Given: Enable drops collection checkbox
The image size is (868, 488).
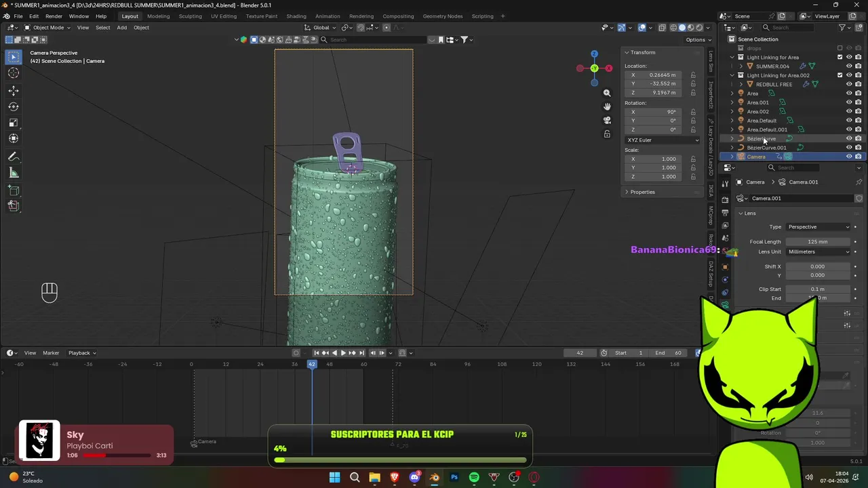Looking at the screenshot, I should 840,48.
